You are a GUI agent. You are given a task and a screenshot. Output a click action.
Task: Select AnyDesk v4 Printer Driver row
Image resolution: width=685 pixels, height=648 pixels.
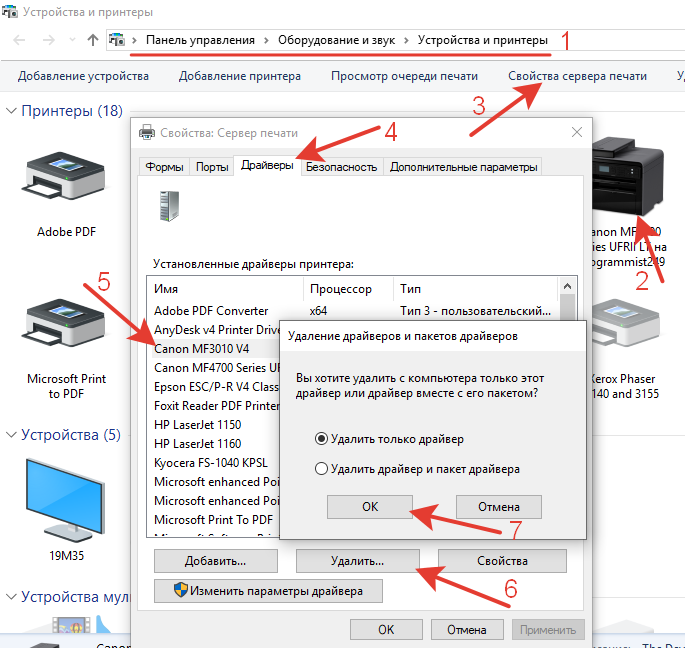pyautogui.click(x=216, y=330)
